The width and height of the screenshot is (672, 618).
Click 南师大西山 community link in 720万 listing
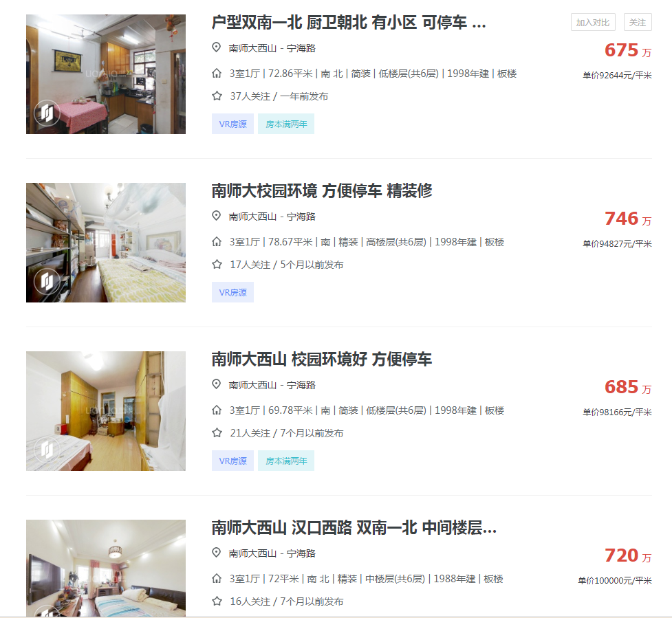(252, 553)
